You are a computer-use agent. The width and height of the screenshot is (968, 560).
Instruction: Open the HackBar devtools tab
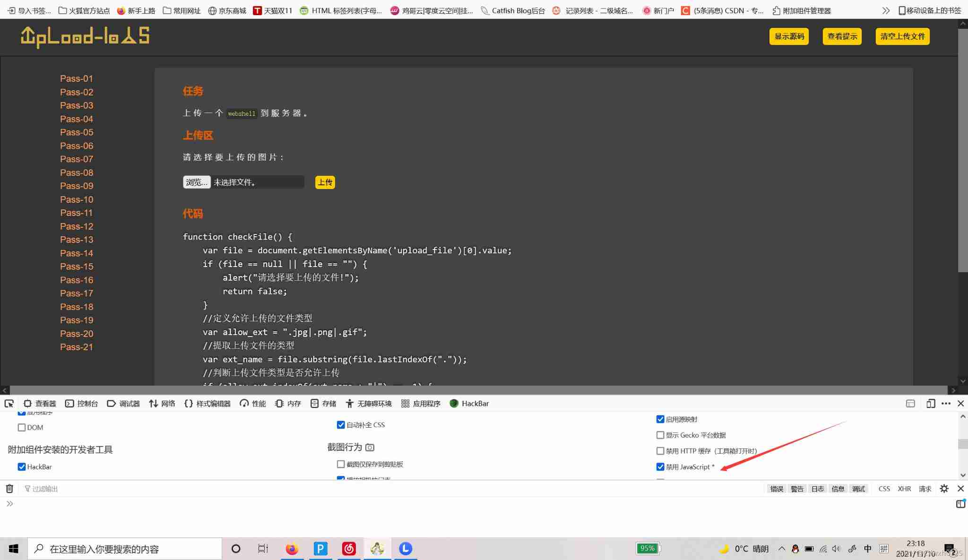469,404
